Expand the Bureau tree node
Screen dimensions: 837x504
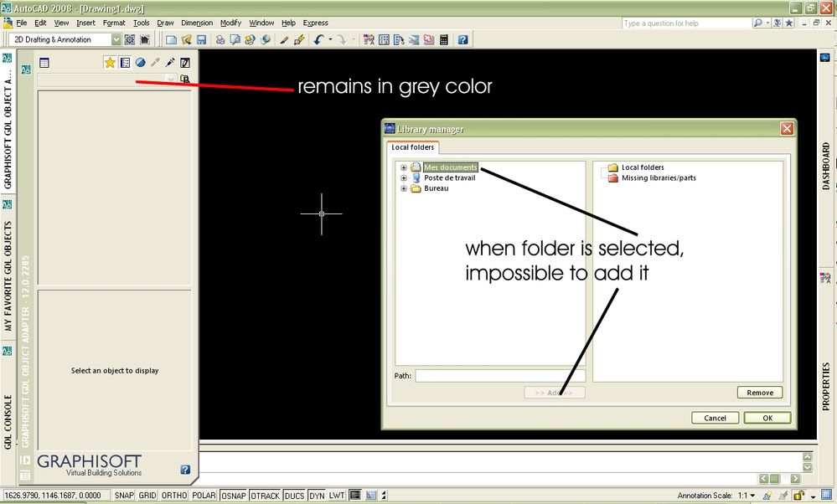pos(404,189)
